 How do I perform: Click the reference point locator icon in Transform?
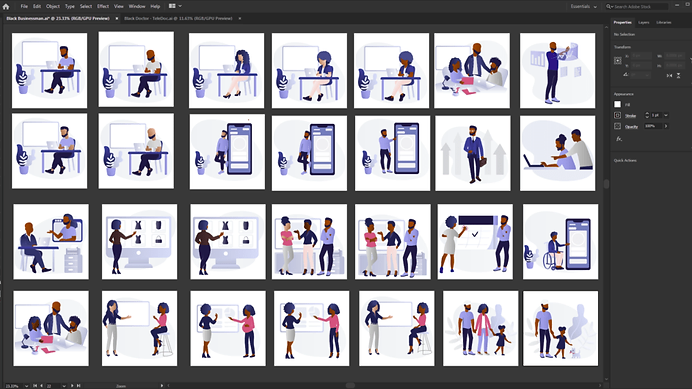click(618, 61)
